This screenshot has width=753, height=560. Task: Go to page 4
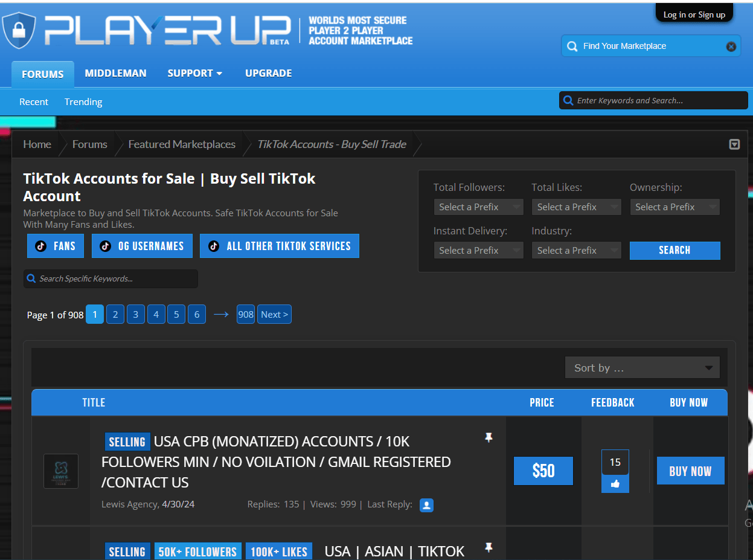pyautogui.click(x=156, y=314)
